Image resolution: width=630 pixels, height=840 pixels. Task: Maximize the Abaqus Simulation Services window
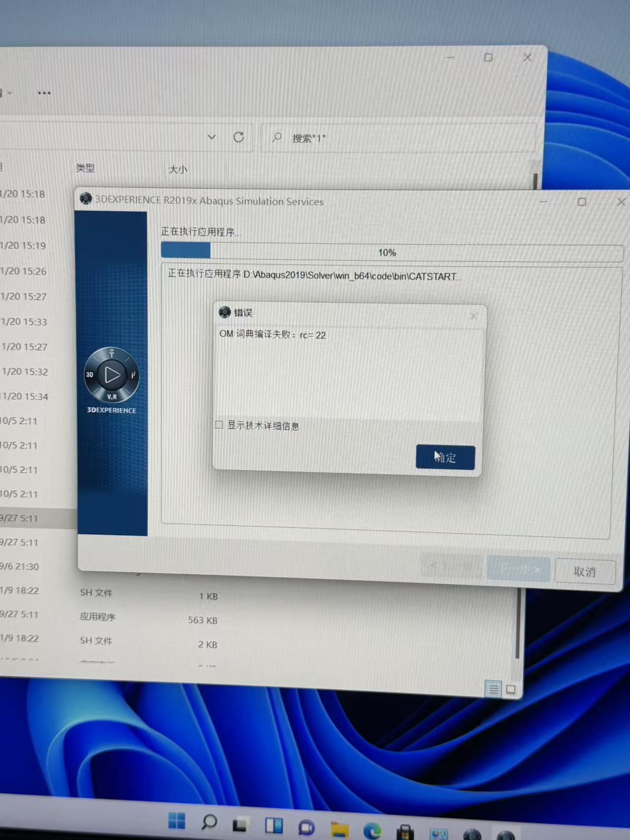(x=582, y=202)
